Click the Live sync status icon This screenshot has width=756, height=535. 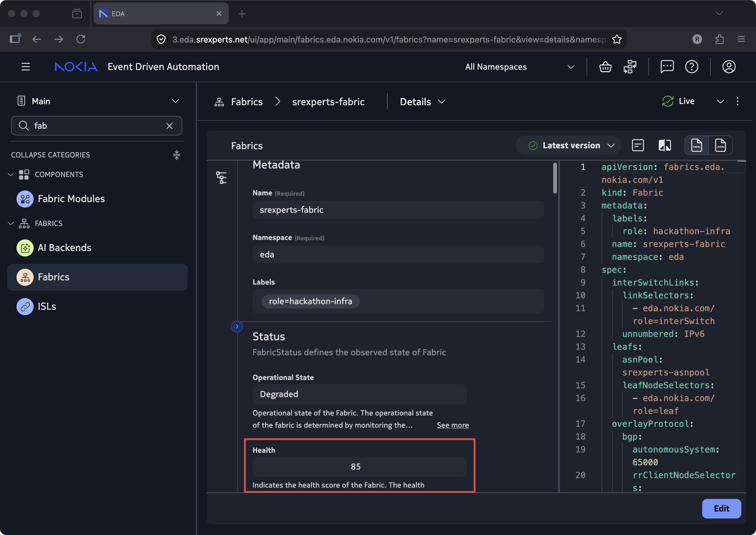click(668, 101)
